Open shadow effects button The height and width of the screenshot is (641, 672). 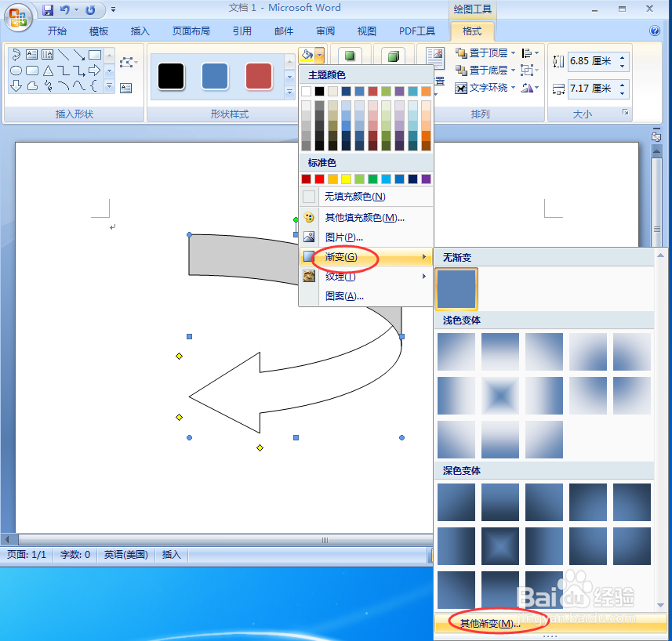[351, 56]
